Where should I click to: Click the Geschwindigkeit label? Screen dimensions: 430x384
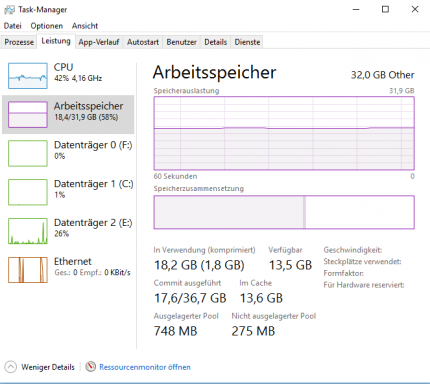353,250
